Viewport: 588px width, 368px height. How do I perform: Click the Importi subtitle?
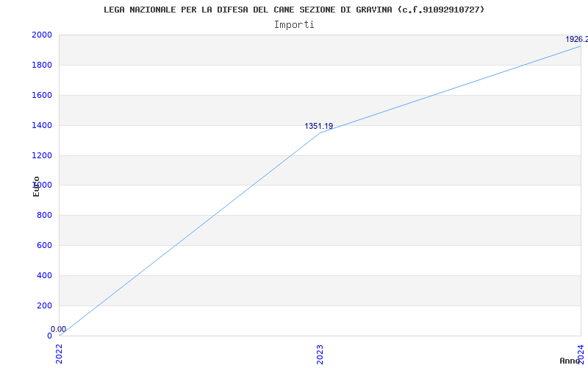[x=294, y=25]
